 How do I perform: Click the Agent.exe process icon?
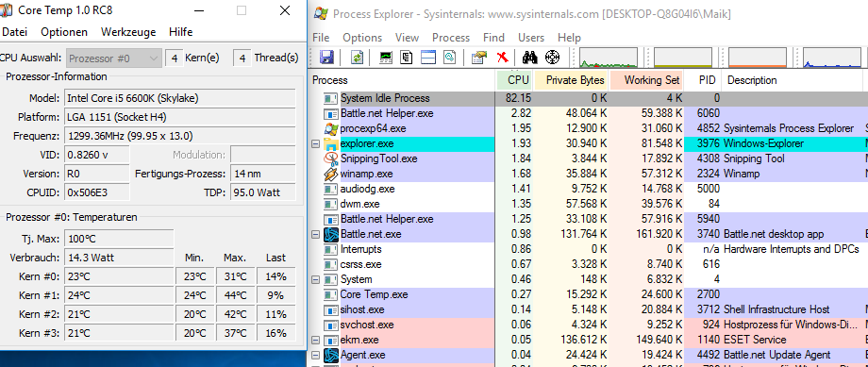point(331,355)
